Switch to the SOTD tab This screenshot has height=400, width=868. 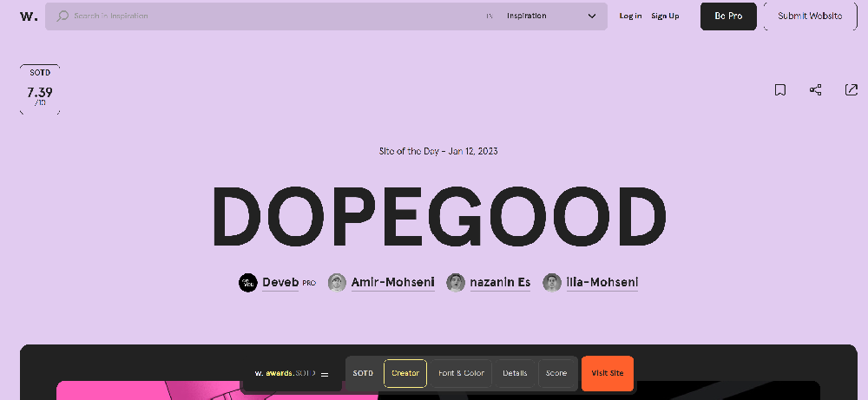[x=363, y=373]
